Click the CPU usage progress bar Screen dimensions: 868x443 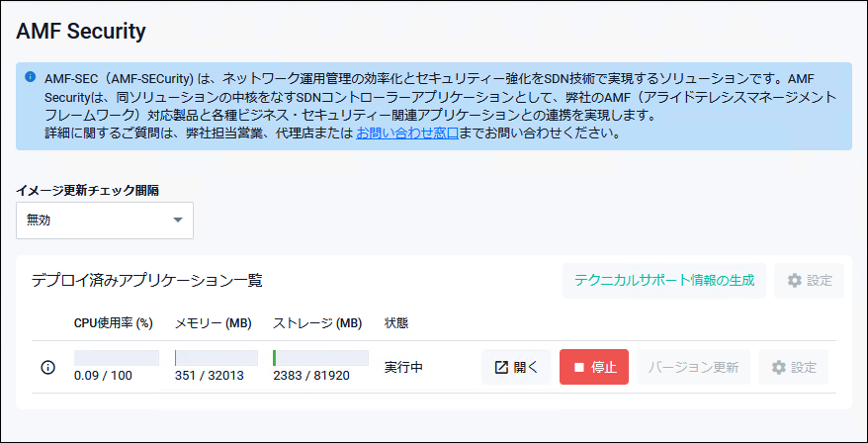pyautogui.click(x=117, y=358)
